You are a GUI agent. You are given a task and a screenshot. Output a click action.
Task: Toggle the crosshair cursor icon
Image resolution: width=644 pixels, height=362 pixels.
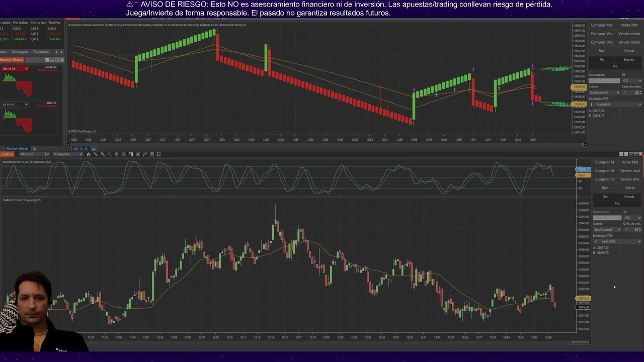pos(117,154)
